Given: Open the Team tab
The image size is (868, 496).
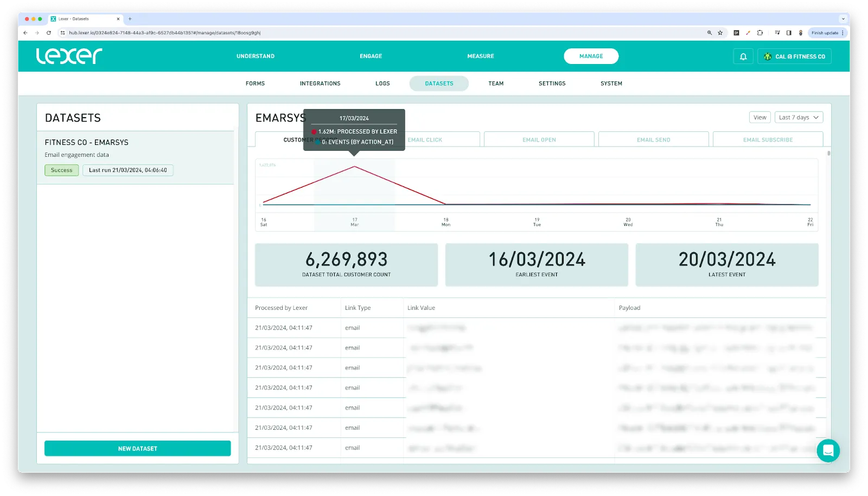Looking at the screenshot, I should [496, 84].
